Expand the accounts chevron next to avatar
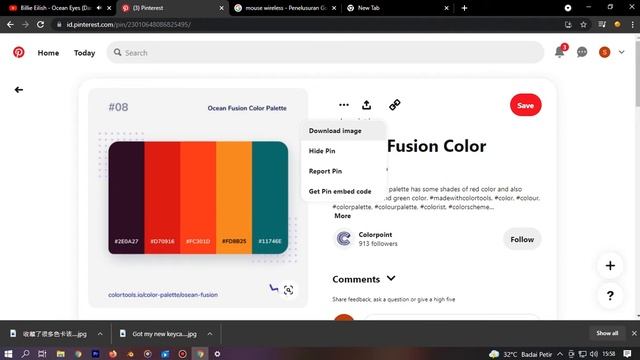640x360 pixels. [x=621, y=52]
